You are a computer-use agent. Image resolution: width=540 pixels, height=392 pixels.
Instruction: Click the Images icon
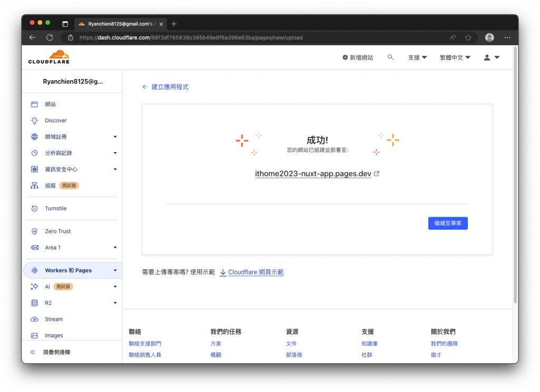pos(34,335)
